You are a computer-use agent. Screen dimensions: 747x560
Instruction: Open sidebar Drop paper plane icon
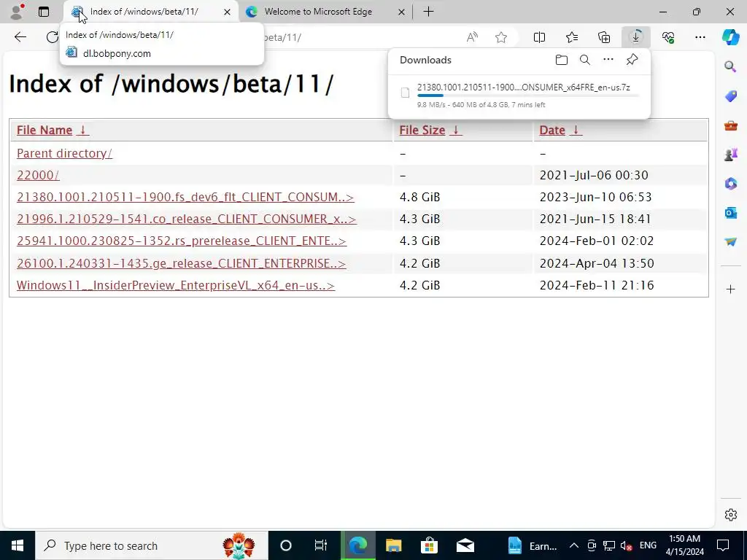pos(730,242)
